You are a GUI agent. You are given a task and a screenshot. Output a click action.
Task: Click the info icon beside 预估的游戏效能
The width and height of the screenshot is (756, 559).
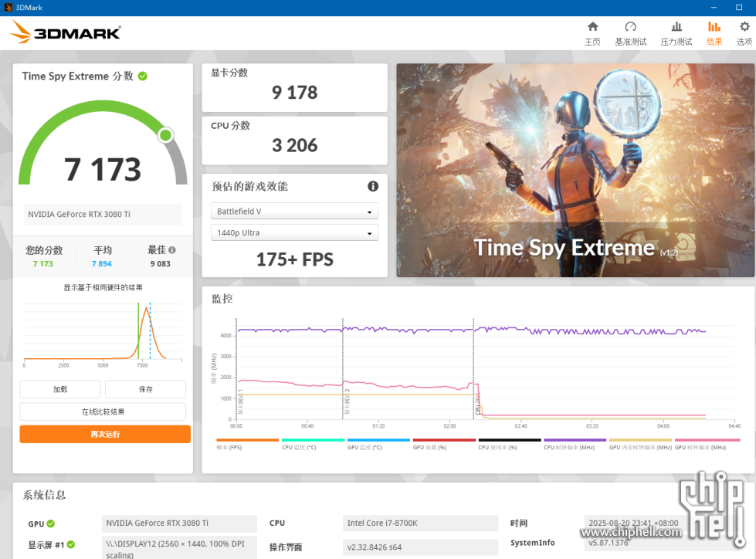pyautogui.click(x=373, y=186)
